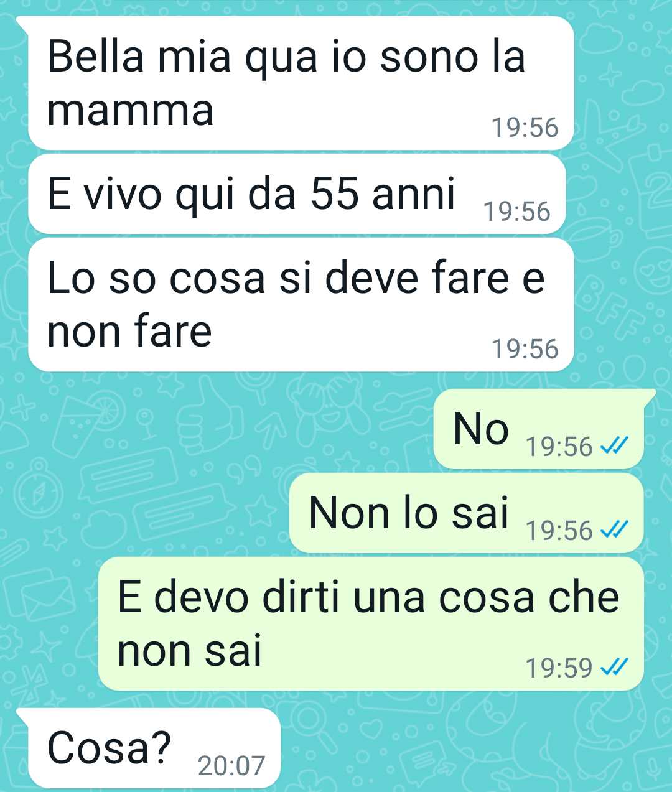Viewport: 672px width, 792px height.
Task: Tap the 19:59 timestamp of the sent message
Action: click(559, 668)
